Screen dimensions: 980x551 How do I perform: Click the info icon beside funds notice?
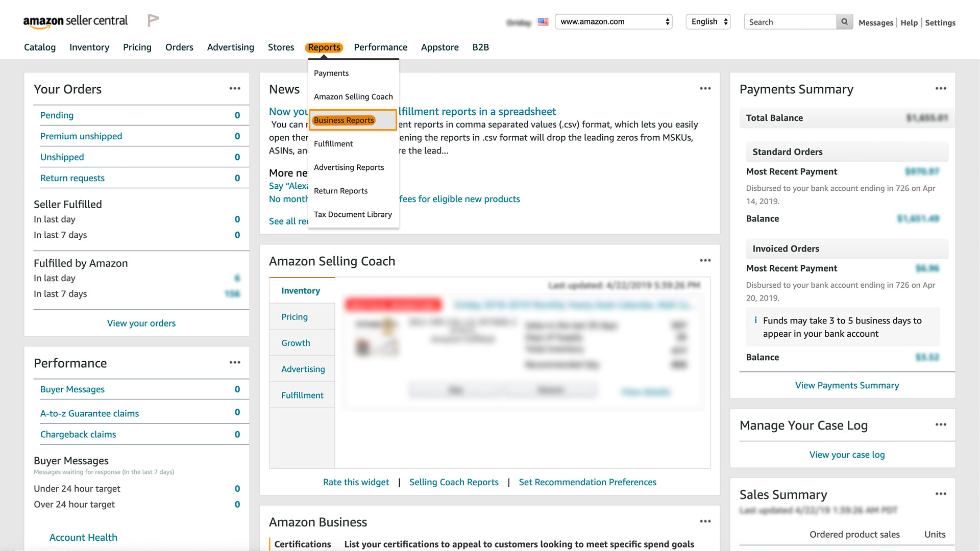(x=755, y=320)
